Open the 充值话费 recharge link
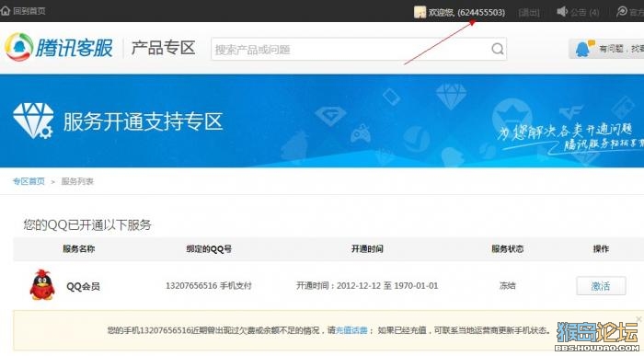 351,330
